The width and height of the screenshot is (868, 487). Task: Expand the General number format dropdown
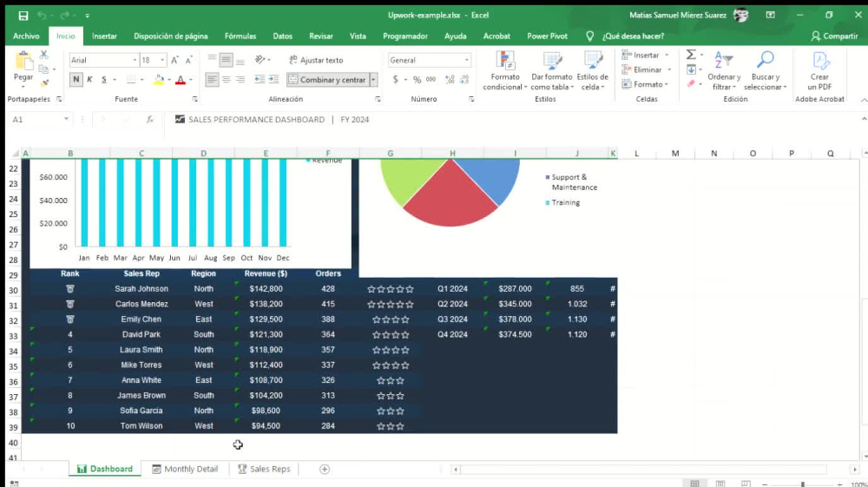coord(467,60)
